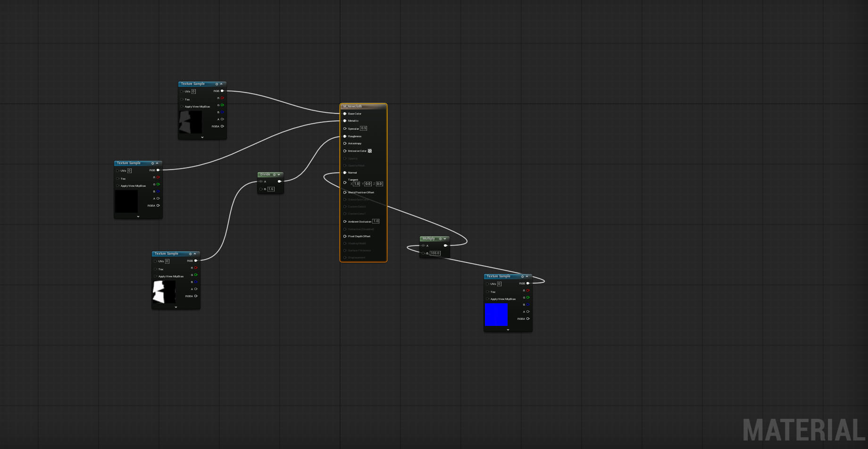Select the M_Newcloth node title

tap(353, 107)
